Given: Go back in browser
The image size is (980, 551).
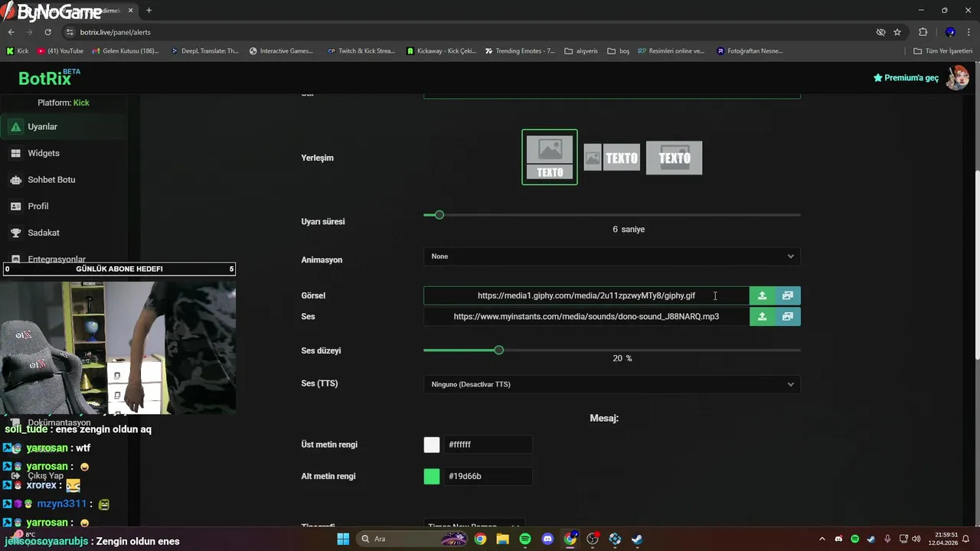Looking at the screenshot, I should (11, 32).
